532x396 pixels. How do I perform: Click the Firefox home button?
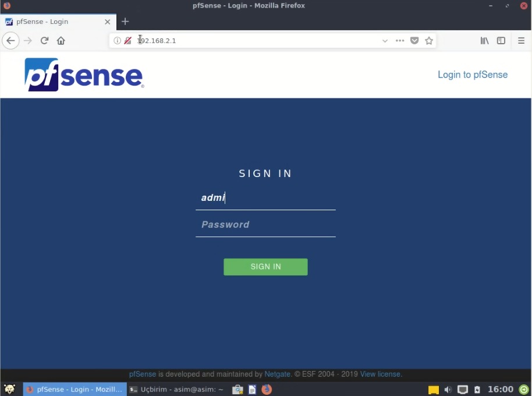pyautogui.click(x=61, y=40)
